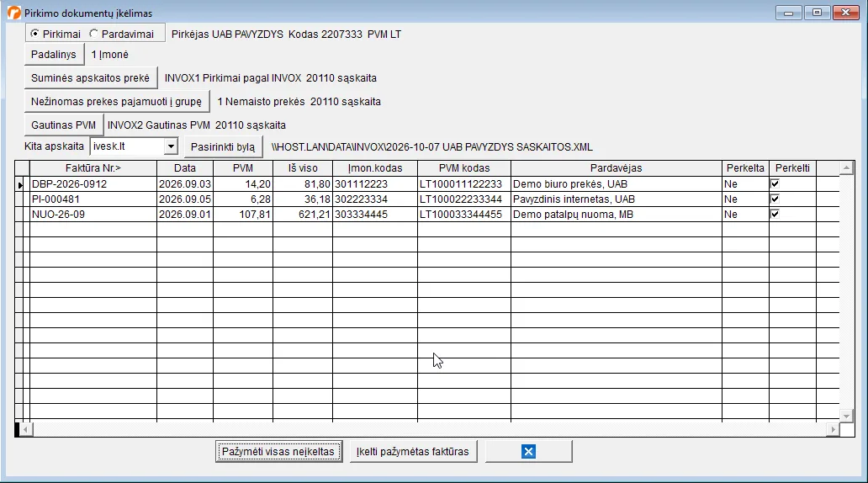
Task: Toggle Perkelti checkbox for DBP-2026-0912
Action: pos(775,183)
